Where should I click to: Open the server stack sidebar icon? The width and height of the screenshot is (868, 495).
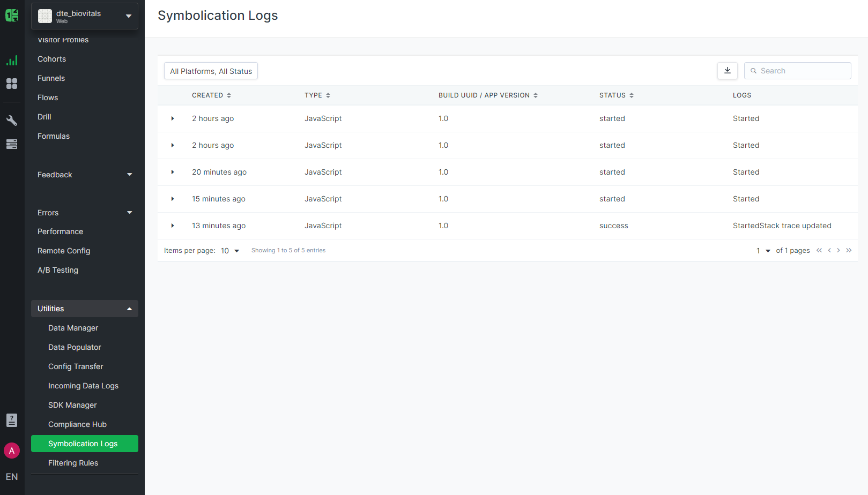pyautogui.click(x=12, y=144)
